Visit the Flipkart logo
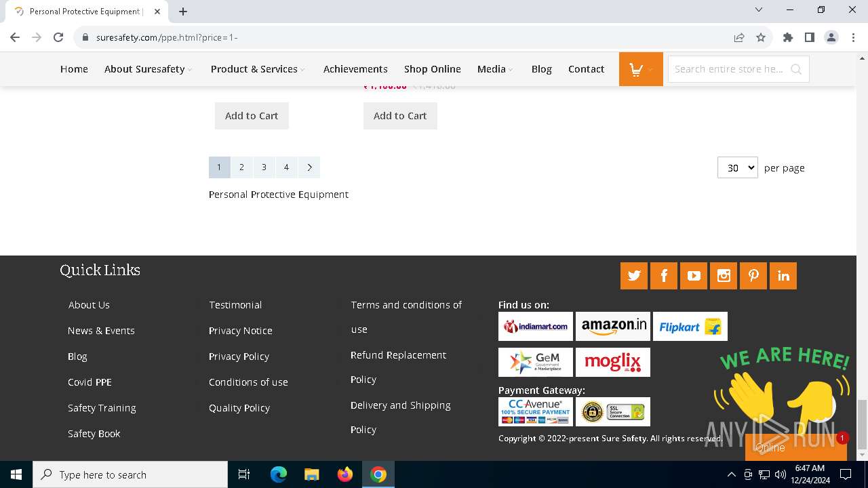Screen dimensions: 868x488 coord(690,326)
